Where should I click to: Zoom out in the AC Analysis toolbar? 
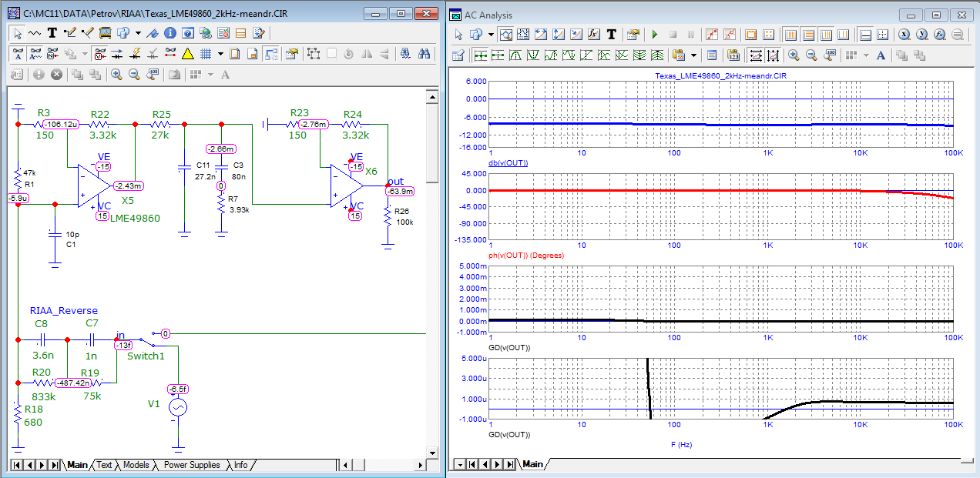811,55
